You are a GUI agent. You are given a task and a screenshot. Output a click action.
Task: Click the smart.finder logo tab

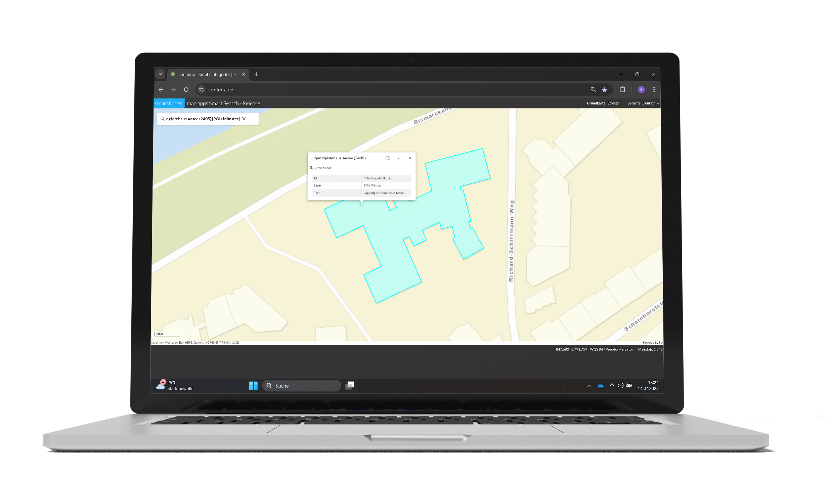click(x=169, y=103)
